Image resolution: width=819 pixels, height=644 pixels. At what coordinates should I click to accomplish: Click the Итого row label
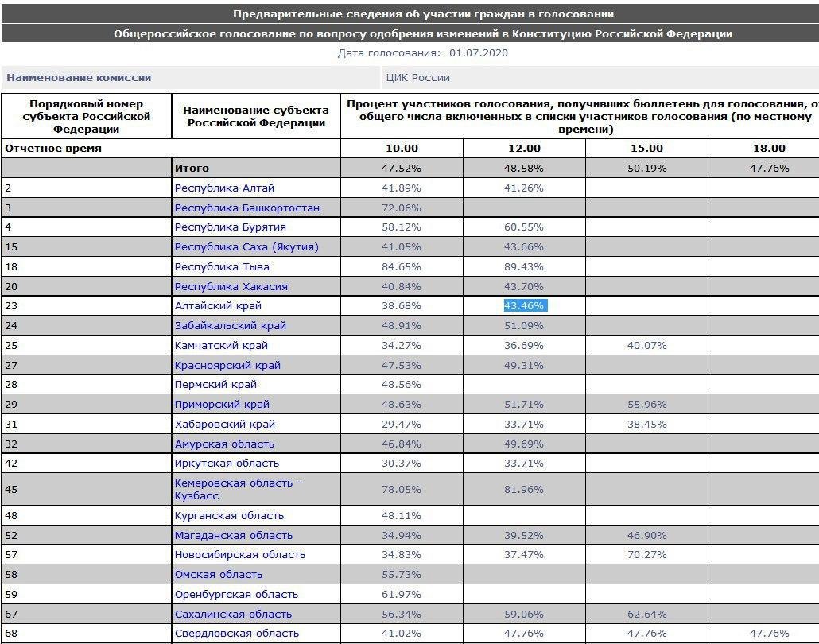[x=192, y=169]
